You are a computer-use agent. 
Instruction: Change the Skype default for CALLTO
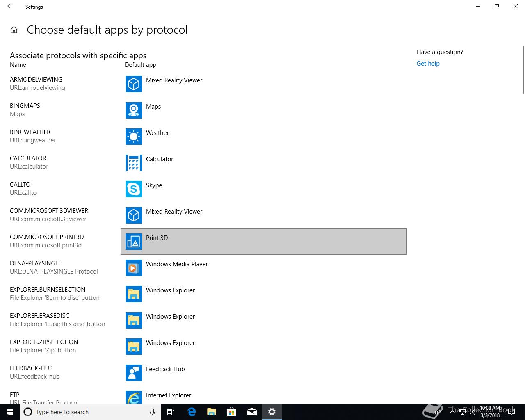click(264, 189)
